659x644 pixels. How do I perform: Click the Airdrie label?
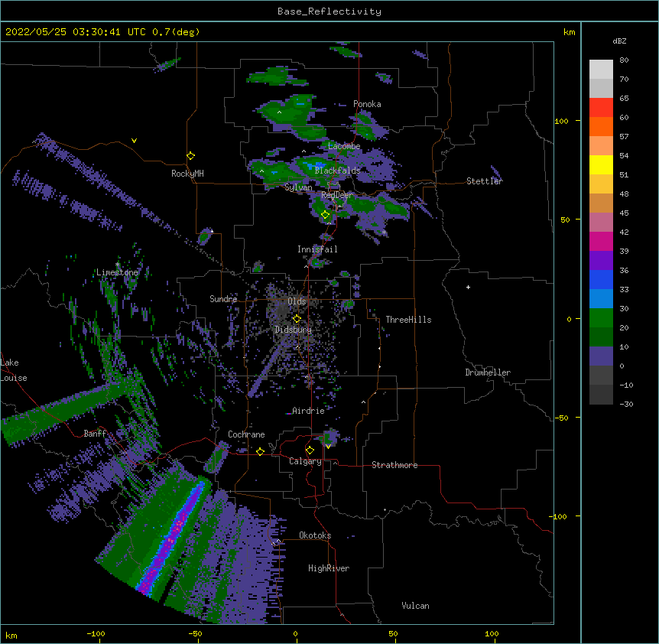click(x=308, y=411)
